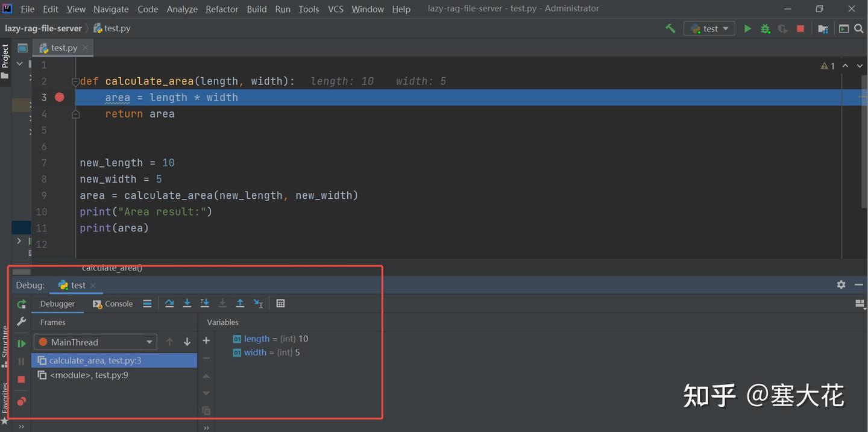Stop the process with red square icon
Viewport: 868px width, 432px height.
point(21,380)
